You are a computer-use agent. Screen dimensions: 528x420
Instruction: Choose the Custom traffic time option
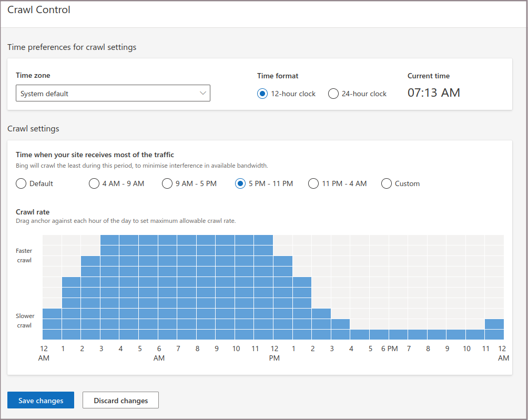[387, 183]
